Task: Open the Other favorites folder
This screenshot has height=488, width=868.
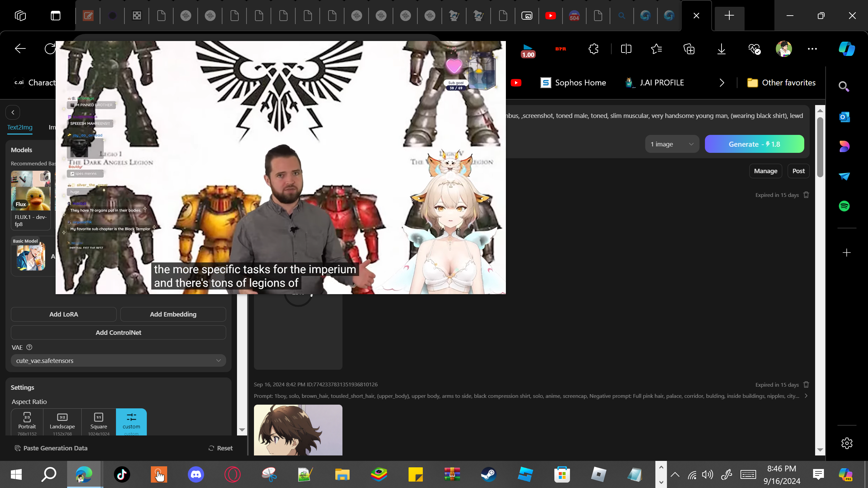Action: 782,83
